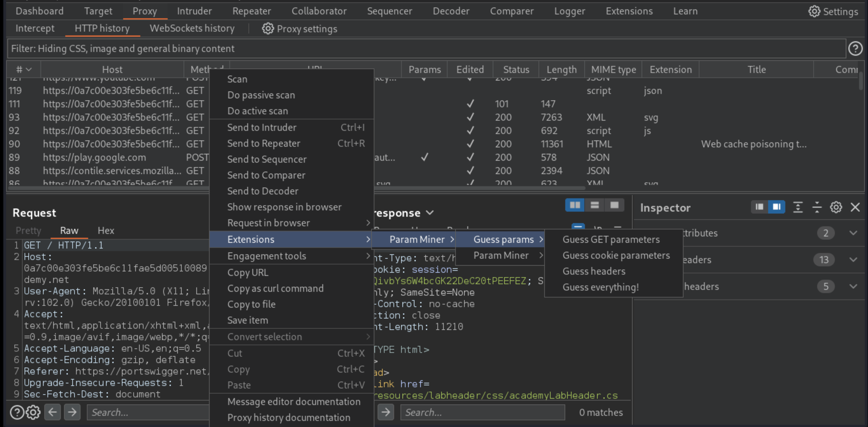Open the Learn tab
The height and width of the screenshot is (427, 868).
(685, 11)
